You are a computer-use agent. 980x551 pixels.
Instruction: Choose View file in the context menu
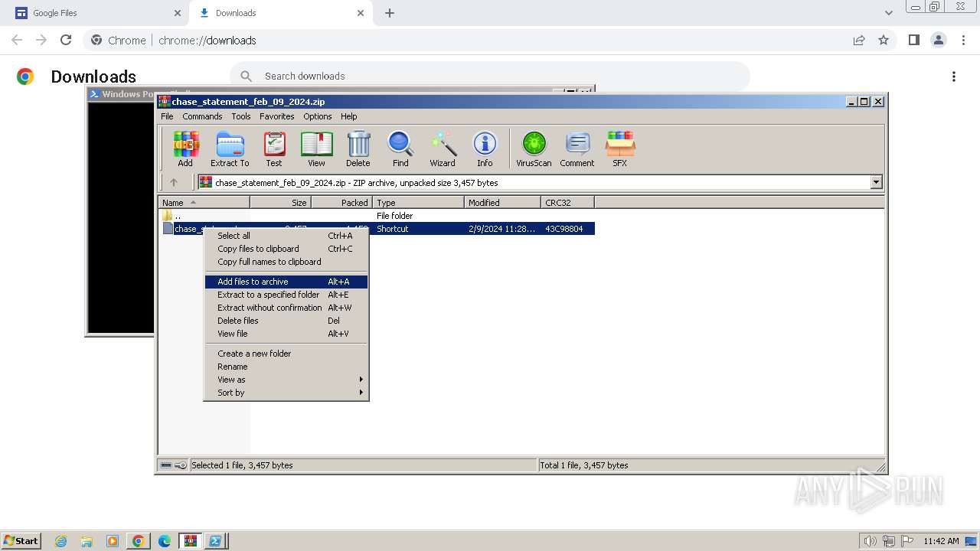click(286, 334)
